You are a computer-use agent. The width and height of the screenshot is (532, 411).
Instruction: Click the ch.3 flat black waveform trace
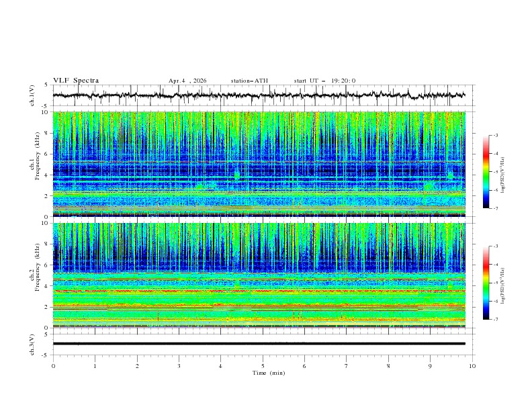(x=259, y=344)
